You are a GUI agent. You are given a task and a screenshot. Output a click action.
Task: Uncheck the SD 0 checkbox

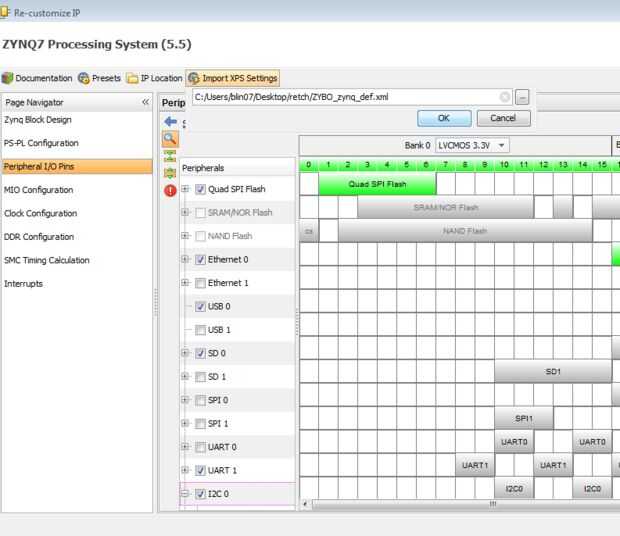tap(200, 353)
